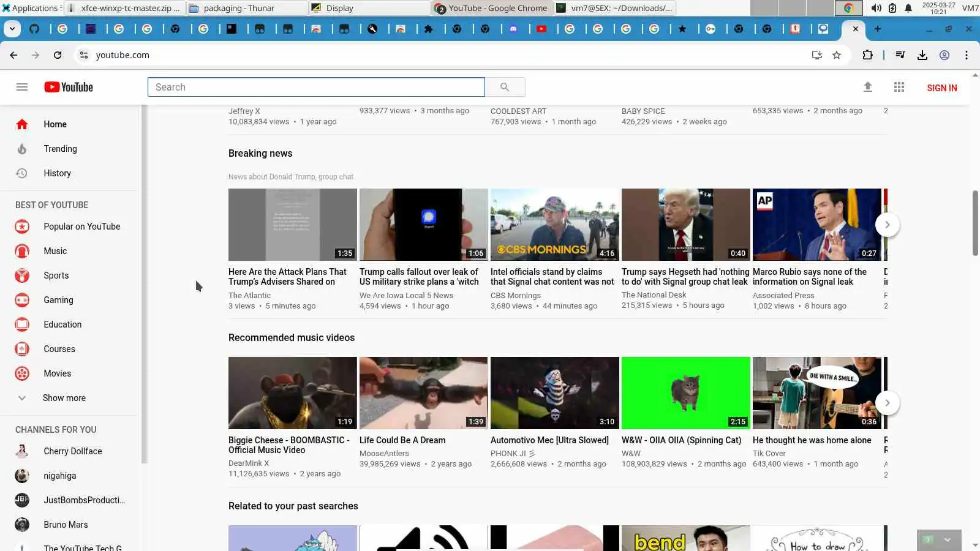Open the notifications bell in the panel
The height and width of the screenshot is (551, 980).
coord(908,8)
